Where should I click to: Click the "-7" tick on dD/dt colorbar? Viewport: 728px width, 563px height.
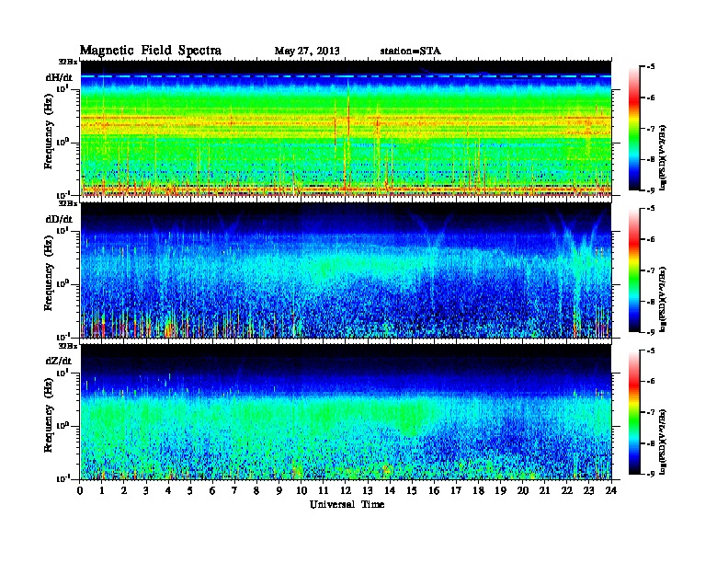[x=651, y=270]
